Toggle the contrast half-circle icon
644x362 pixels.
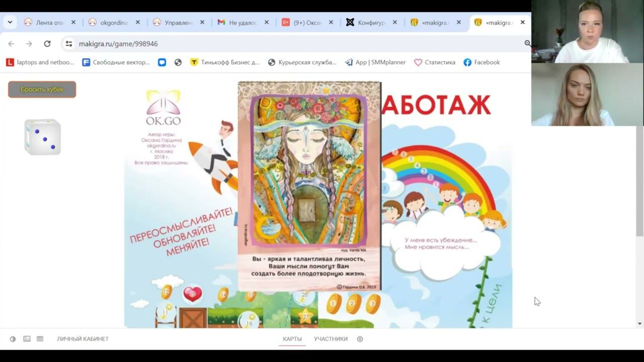coord(13,339)
